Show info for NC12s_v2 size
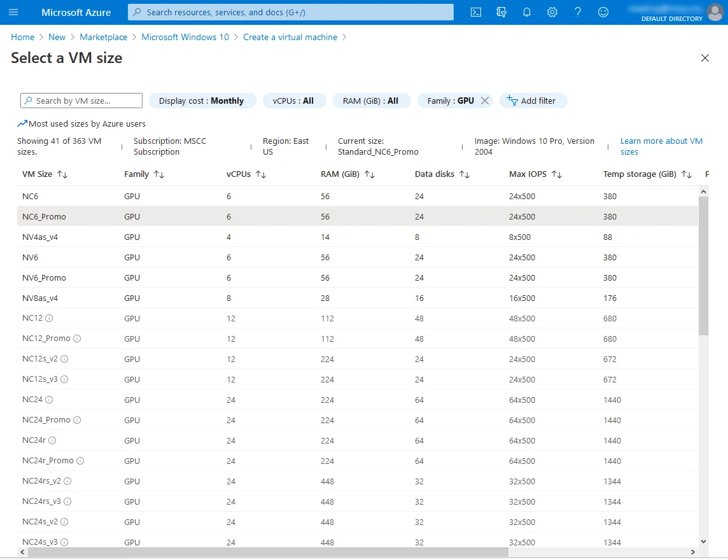 pos(64,359)
